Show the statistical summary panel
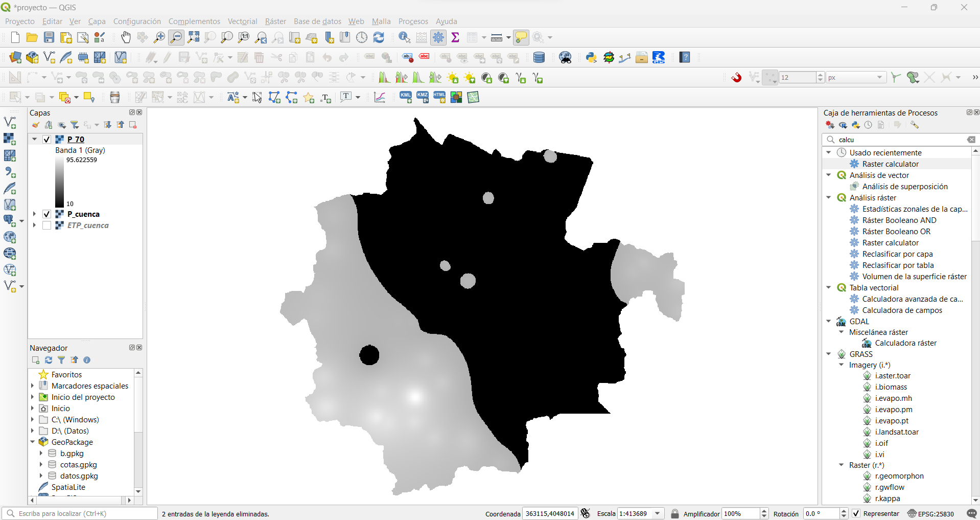Viewport: 980px width, 520px height. (455, 37)
